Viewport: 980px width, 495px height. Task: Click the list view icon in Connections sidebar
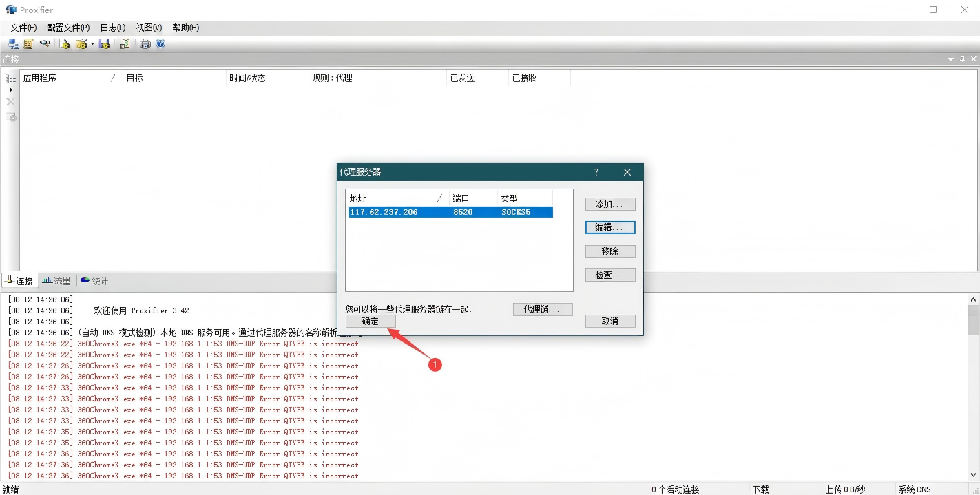tap(10, 78)
